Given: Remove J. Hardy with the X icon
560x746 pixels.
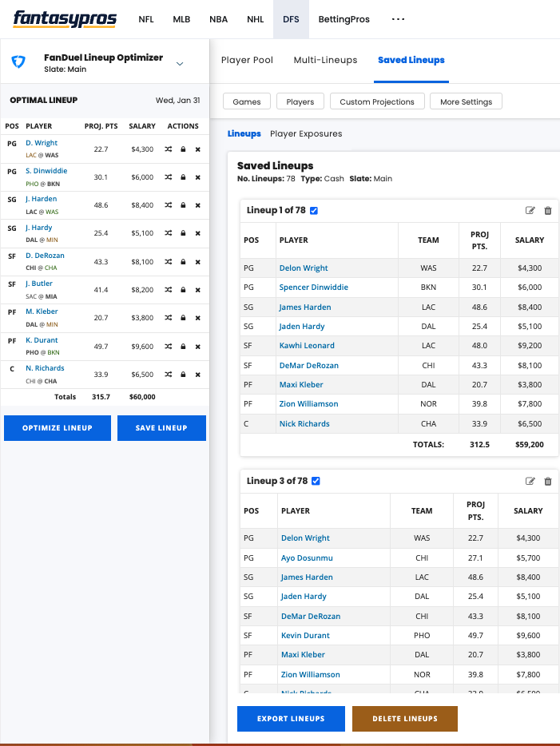Looking at the screenshot, I should [x=198, y=233].
